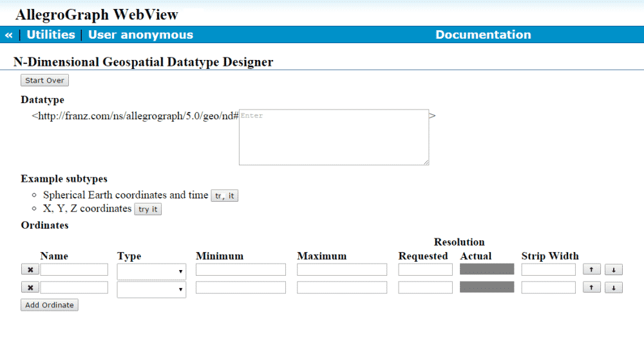The width and height of the screenshot is (644, 339).
Task: Remove the first ordinate row
Action: coord(30,269)
